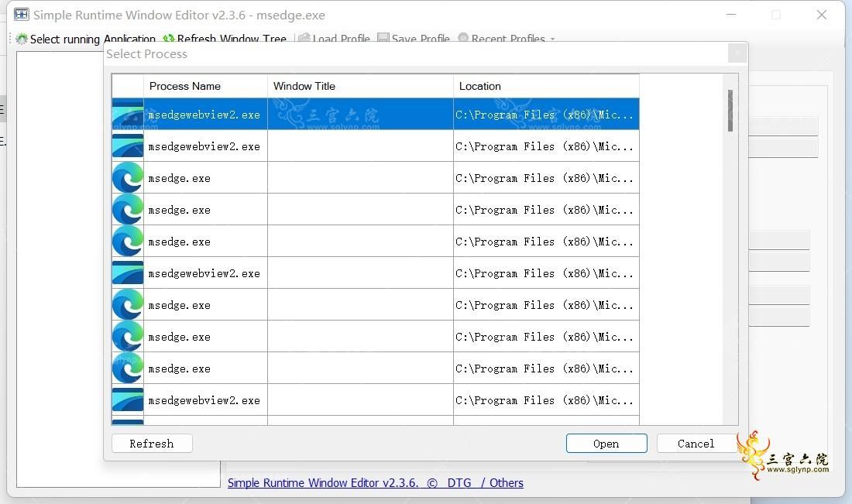Click the Edge icon of the first msedge.exe row

[x=128, y=177]
